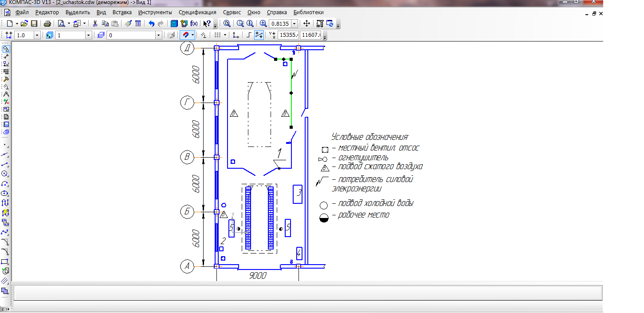644x313 pixels.
Task: Open current scale 1.0 dropdown
Action: 37,35
